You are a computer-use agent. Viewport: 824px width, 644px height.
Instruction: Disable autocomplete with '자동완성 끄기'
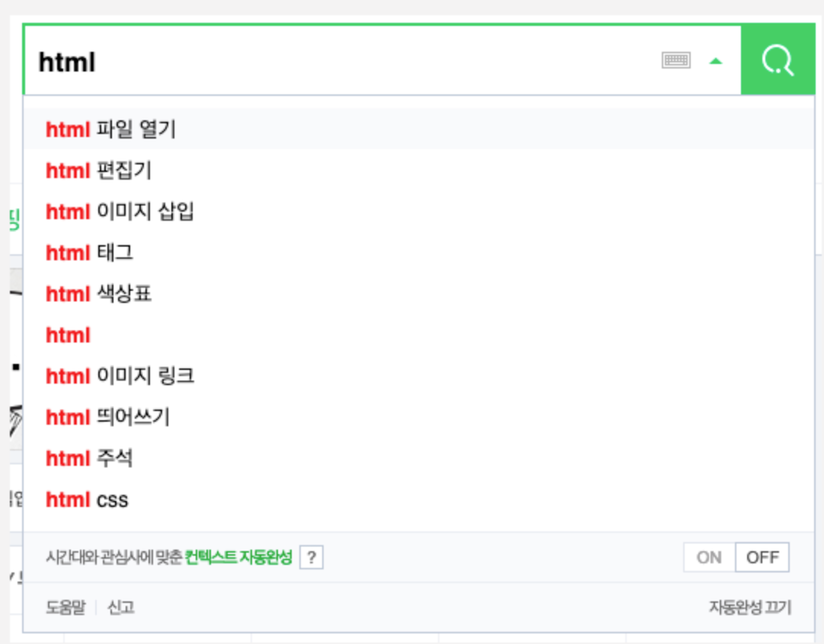pyautogui.click(x=749, y=608)
